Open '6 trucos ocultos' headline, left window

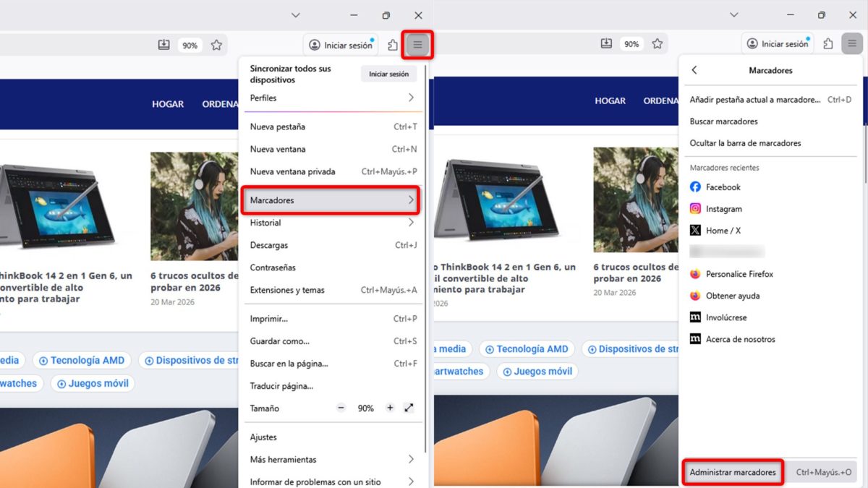click(195, 281)
